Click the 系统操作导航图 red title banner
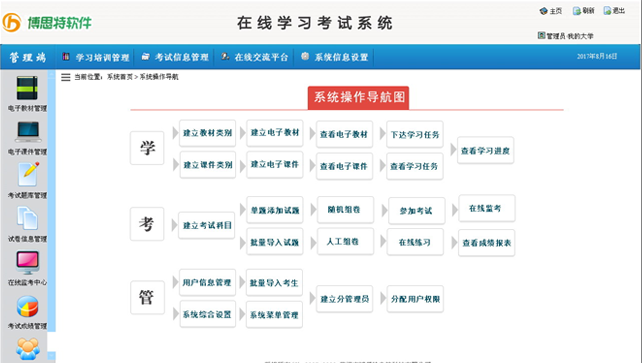Image resolution: width=642 pixels, height=363 pixels. pos(358,97)
